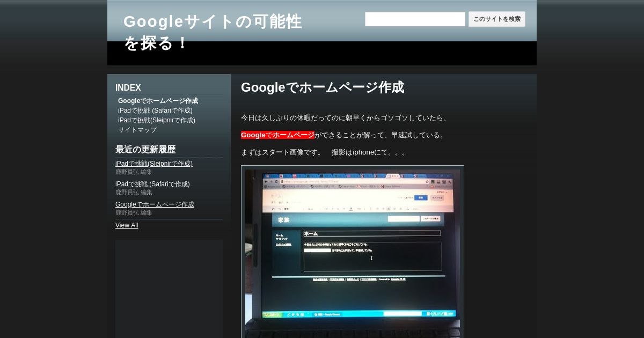644x338 pixels.
Task: Click the このサイトを検索 button
Action: click(497, 19)
